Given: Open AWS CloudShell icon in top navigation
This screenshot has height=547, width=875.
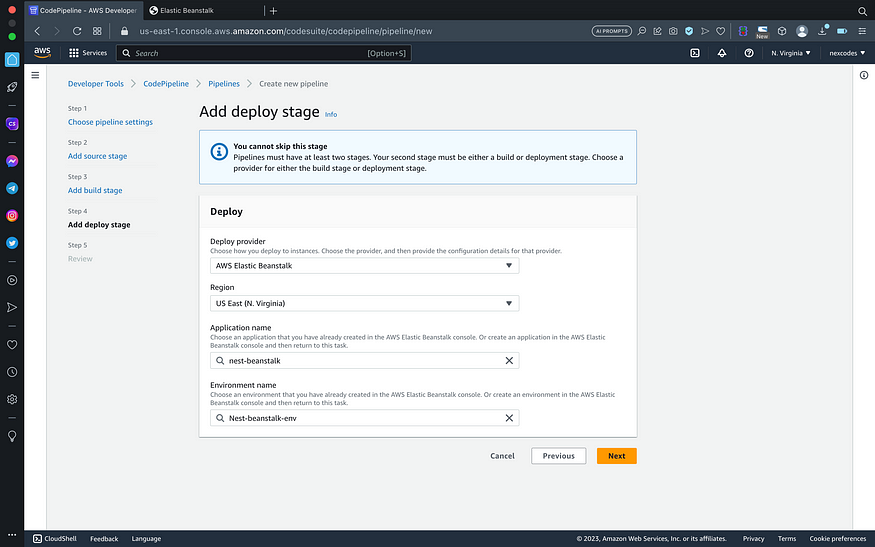Looking at the screenshot, I should click(695, 53).
